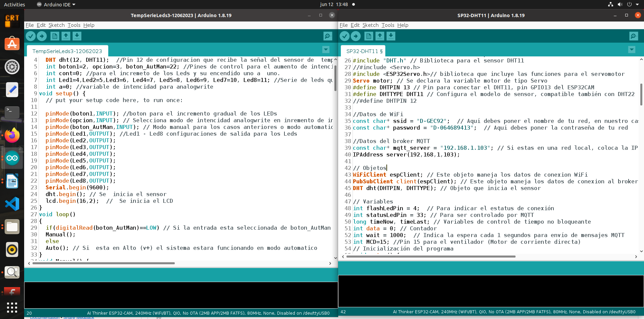Open Activities in the top-left corner
The height and width of the screenshot is (319, 644).
(14, 4)
